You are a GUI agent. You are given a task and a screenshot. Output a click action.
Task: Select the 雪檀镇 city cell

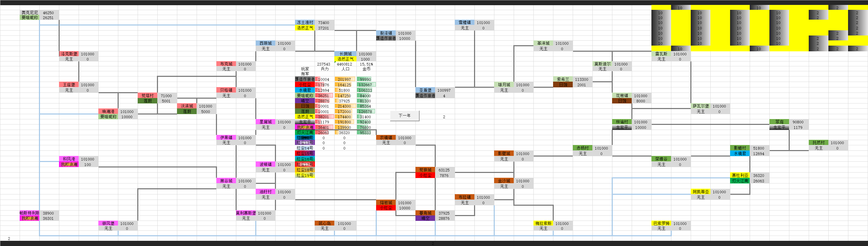tap(465, 23)
